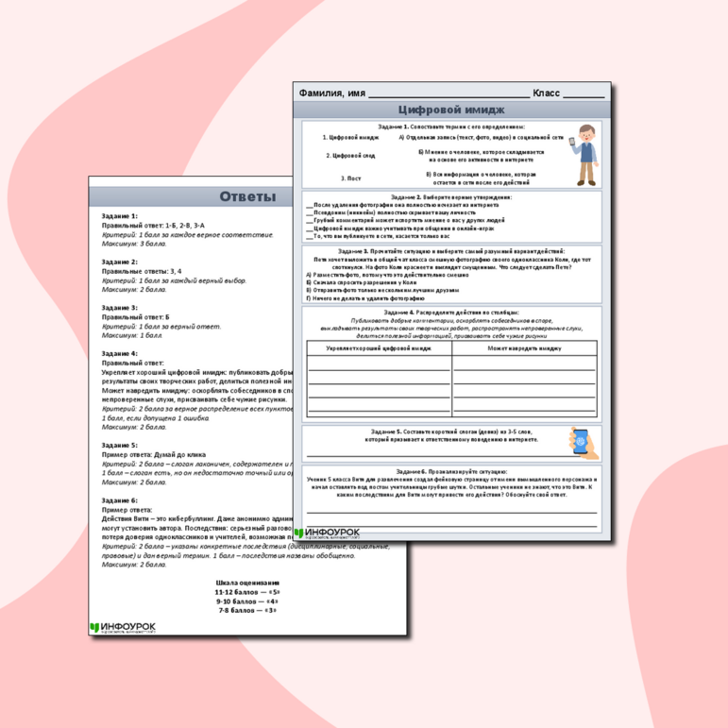Choose option "Г) Ничего не делать"
728x728 pixels.
(x=365, y=298)
